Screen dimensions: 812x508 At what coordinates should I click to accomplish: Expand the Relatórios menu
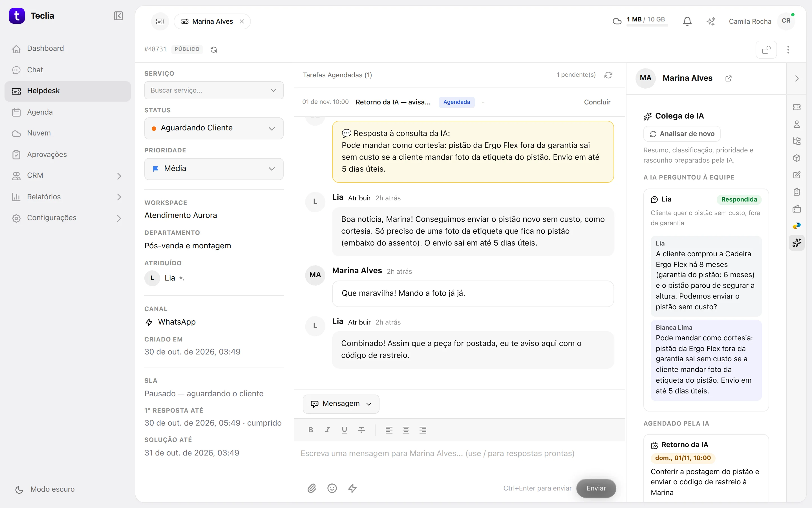point(67,197)
